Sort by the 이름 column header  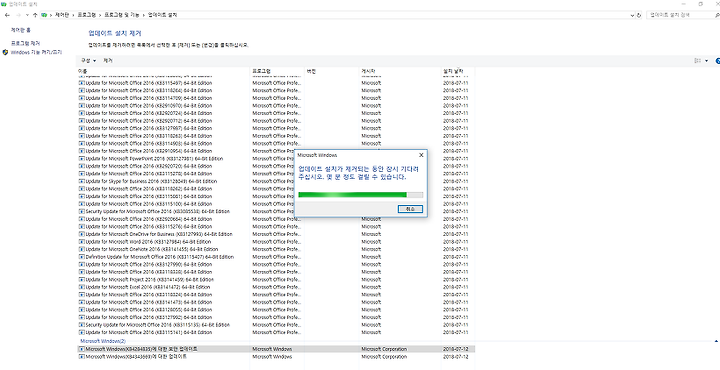(163, 71)
